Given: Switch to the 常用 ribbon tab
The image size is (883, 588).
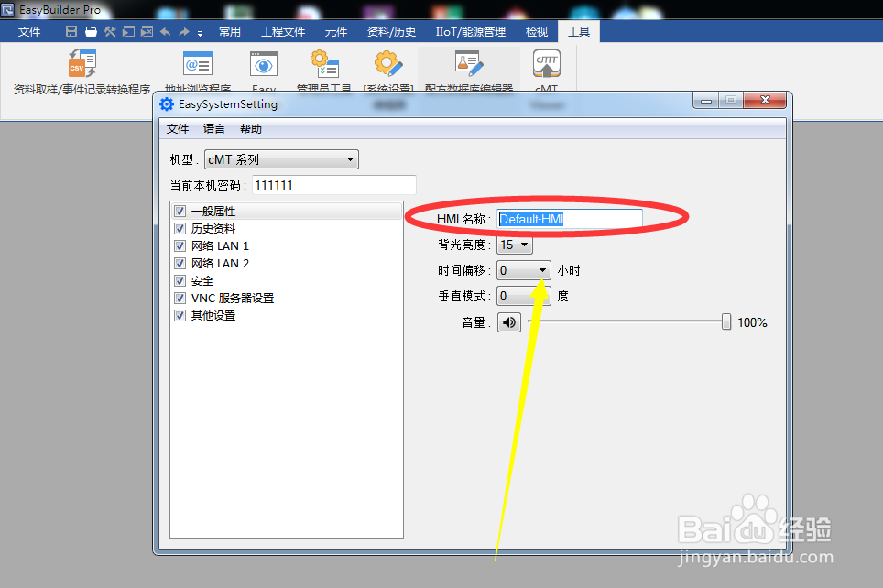Looking at the screenshot, I should [230, 31].
